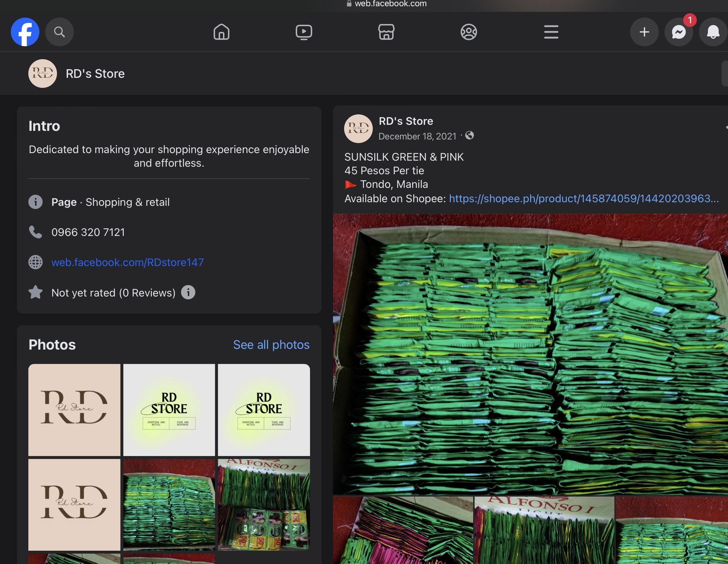Open the notifications bell

point(713,32)
